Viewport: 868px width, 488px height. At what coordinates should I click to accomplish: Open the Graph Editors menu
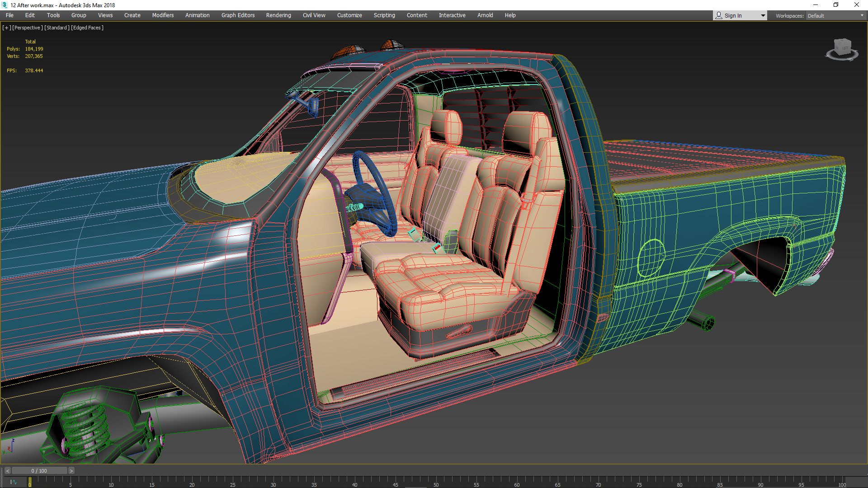238,15
